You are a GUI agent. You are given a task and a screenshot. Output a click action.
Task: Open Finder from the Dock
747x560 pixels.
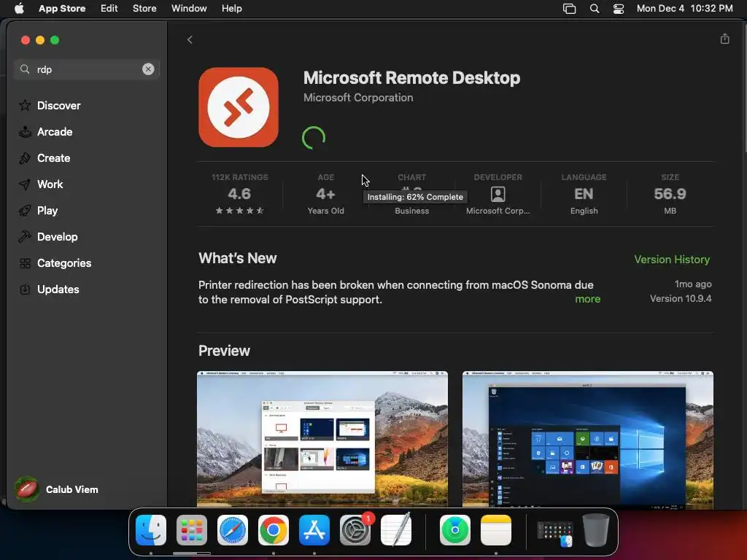click(x=151, y=530)
